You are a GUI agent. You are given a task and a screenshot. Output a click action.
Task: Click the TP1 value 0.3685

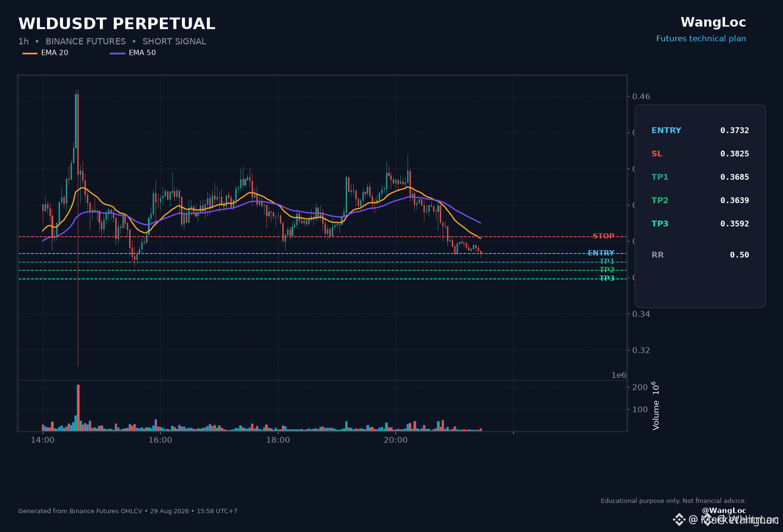pos(735,177)
